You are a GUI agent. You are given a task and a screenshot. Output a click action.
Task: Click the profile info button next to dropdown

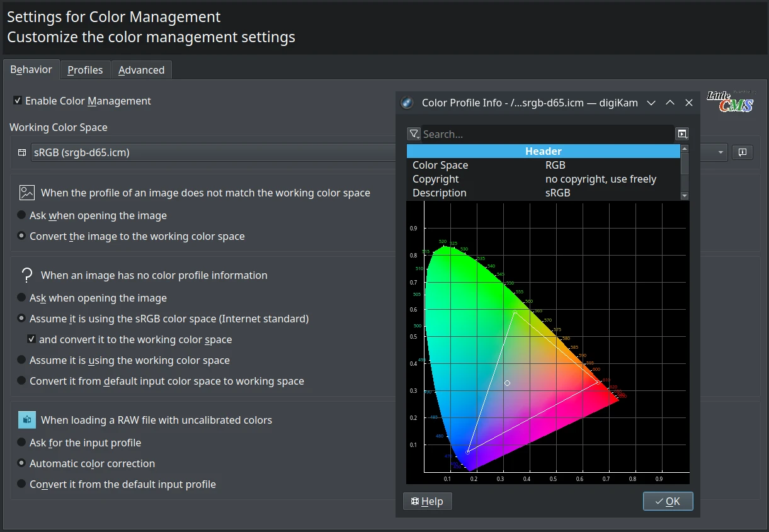[x=742, y=152]
